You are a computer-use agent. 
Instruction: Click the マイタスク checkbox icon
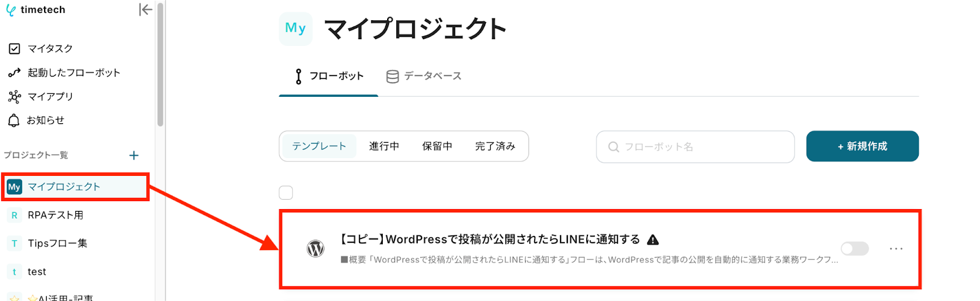[x=14, y=48]
